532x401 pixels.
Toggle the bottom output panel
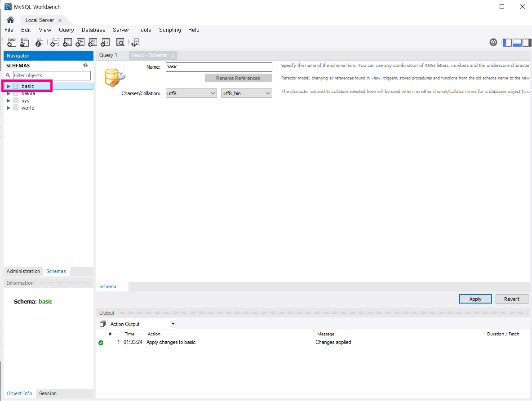tap(517, 42)
